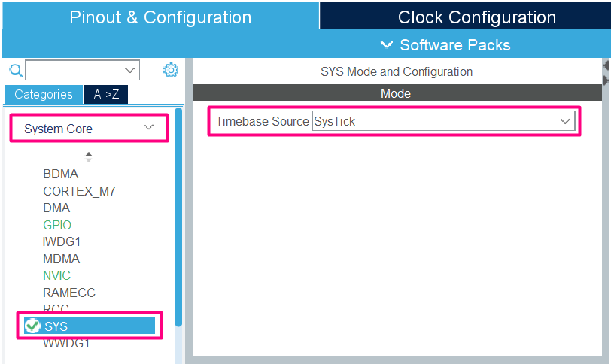Switch to the Clock Configuration tab
The width and height of the screenshot is (611, 364).
tap(476, 17)
